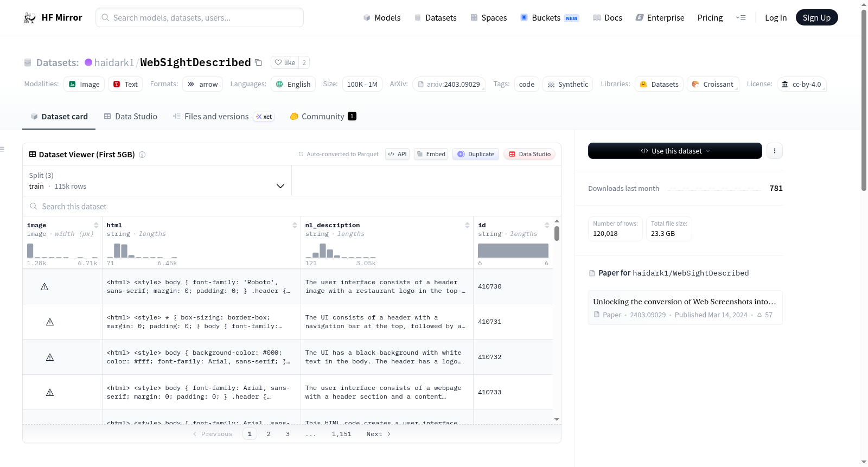868x467 pixels.
Task: Click the Croissant library tag
Action: pyautogui.click(x=713, y=84)
